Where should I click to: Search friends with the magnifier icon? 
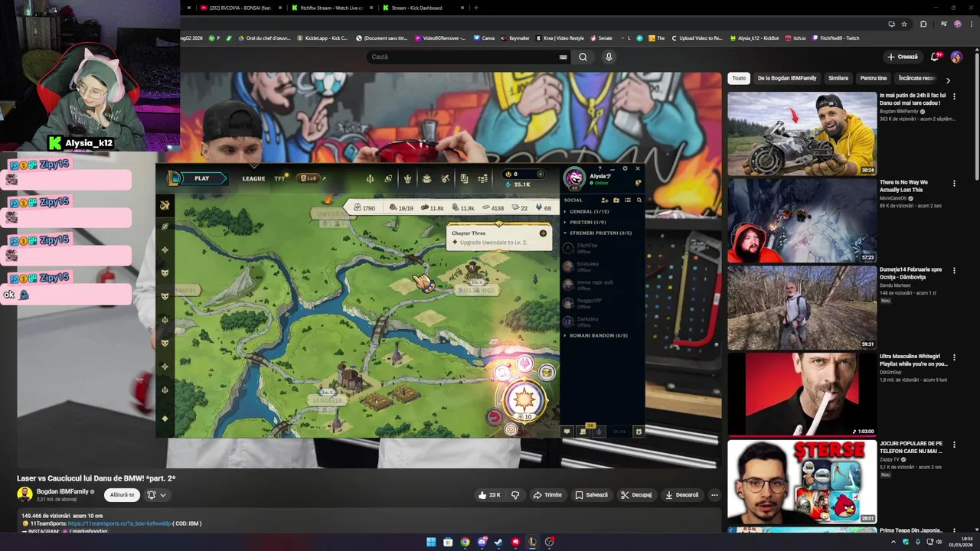[x=639, y=200]
